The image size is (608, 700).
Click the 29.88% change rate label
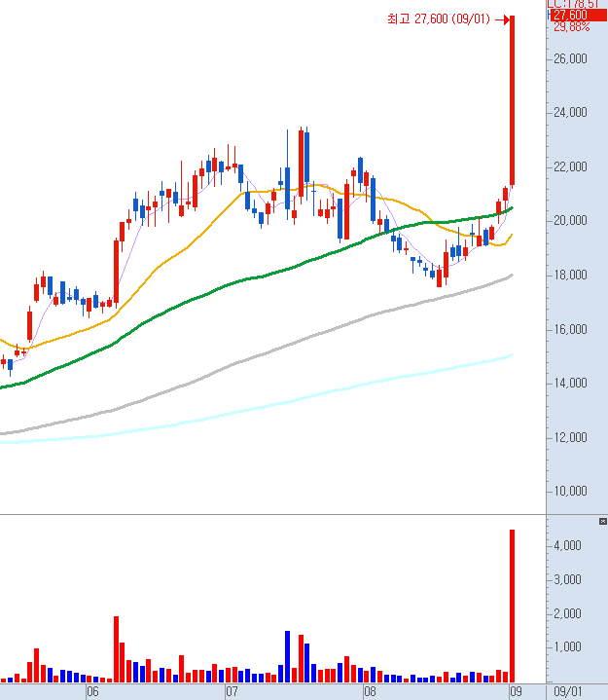tap(572, 27)
